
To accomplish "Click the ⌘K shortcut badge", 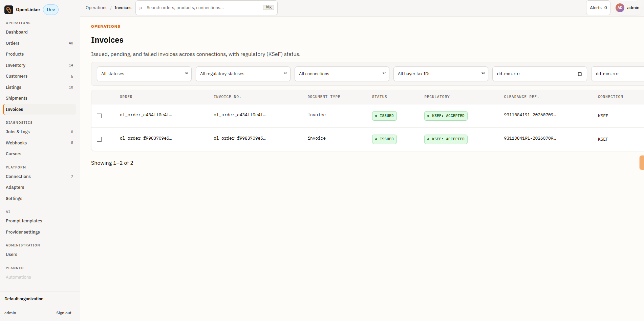I will [269, 7].
